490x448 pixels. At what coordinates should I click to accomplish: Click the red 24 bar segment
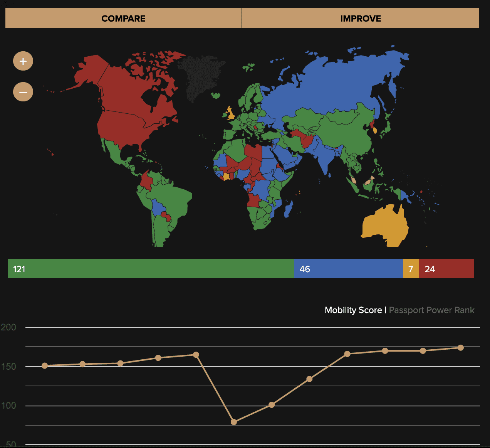(446, 269)
